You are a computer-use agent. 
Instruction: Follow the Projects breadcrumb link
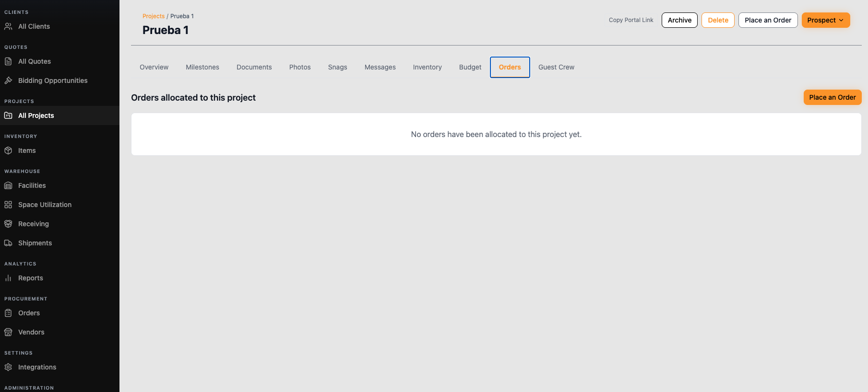[x=154, y=16]
